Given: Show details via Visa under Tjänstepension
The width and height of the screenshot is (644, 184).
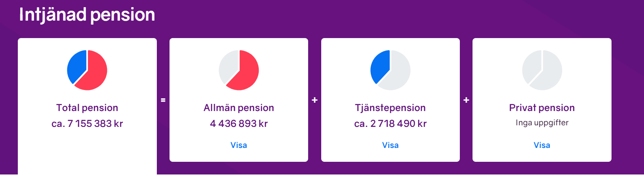Looking at the screenshot, I should 391,145.
